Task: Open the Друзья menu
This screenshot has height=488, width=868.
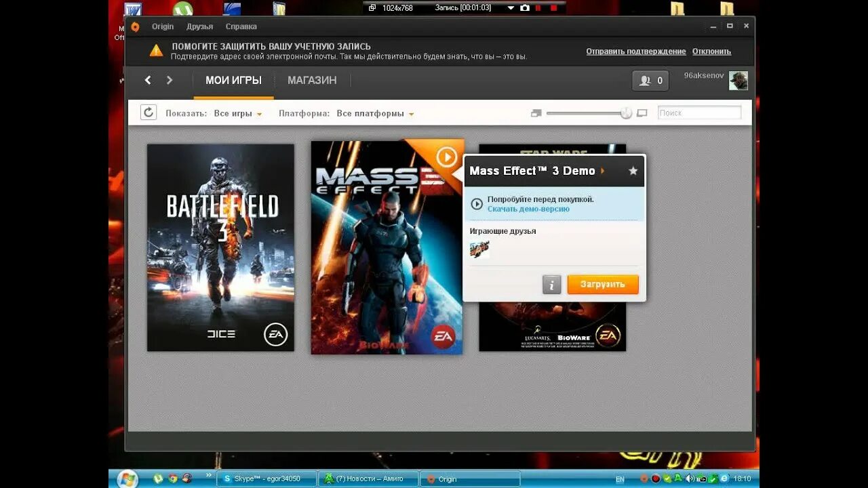Action: pyautogui.click(x=200, y=26)
